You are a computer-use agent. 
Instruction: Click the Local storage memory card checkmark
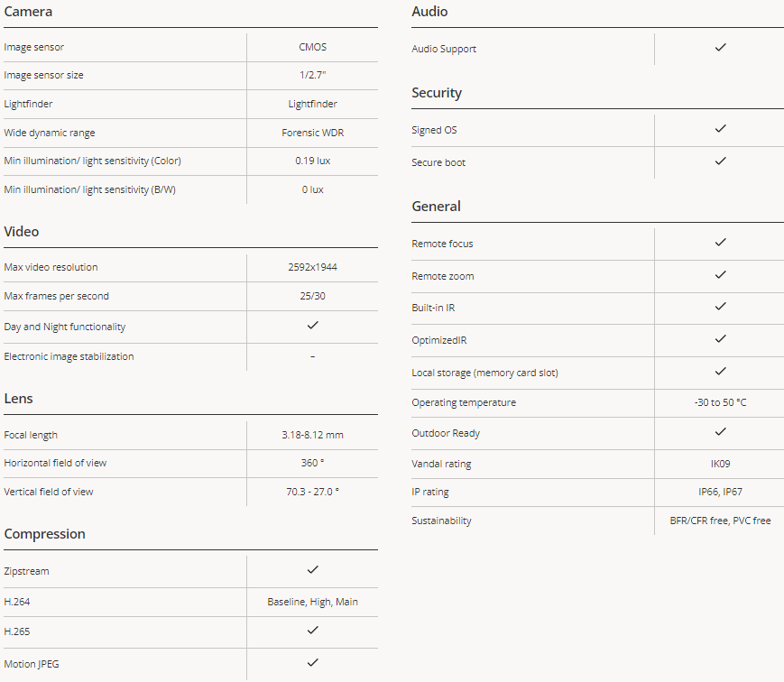[x=720, y=372]
